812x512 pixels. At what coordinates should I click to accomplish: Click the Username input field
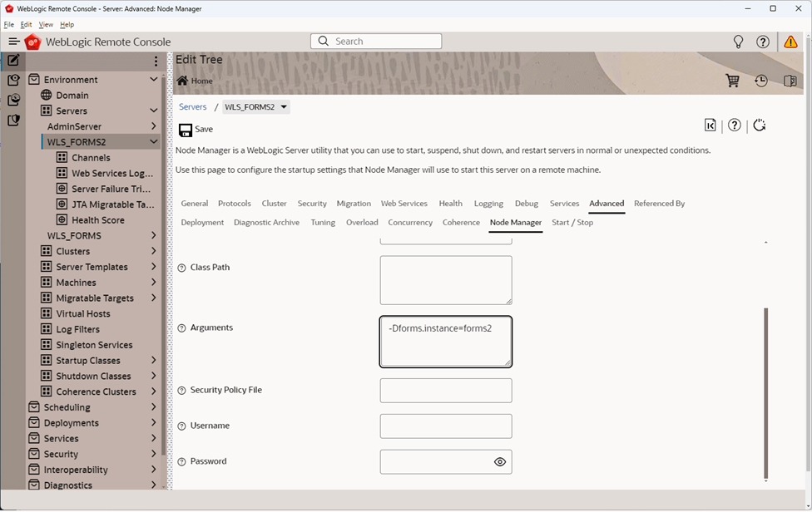446,426
